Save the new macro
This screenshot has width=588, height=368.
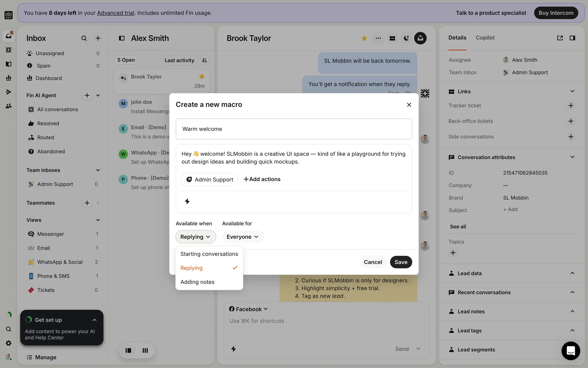[401, 262]
